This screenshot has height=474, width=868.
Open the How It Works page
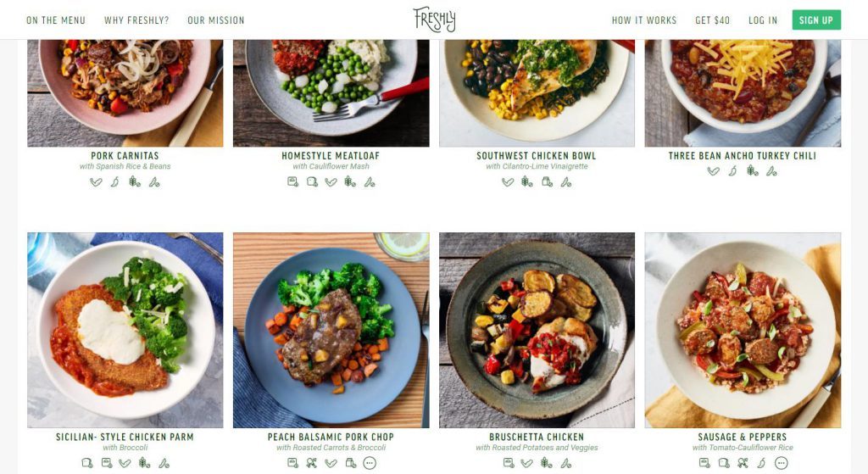tap(644, 20)
